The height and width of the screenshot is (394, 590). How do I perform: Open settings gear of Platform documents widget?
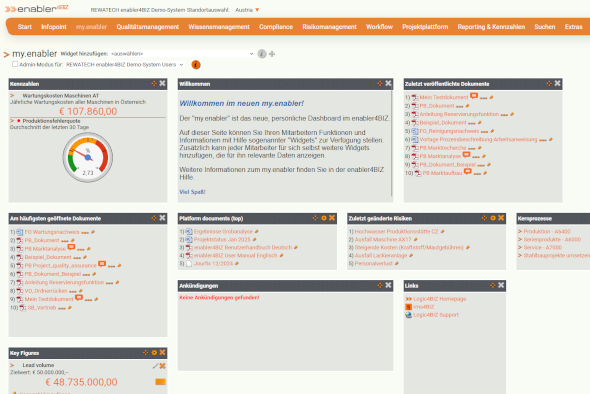pos(324,218)
